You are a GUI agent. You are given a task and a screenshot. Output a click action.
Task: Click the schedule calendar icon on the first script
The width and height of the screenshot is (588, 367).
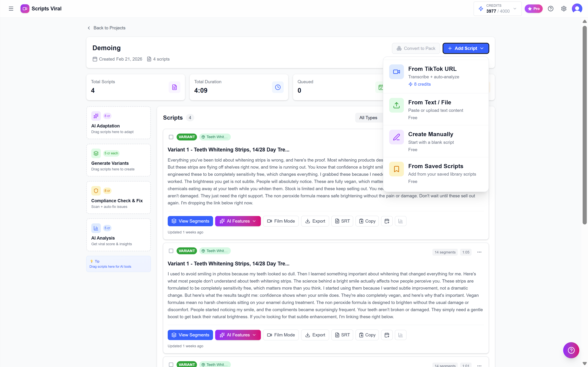[x=387, y=221]
